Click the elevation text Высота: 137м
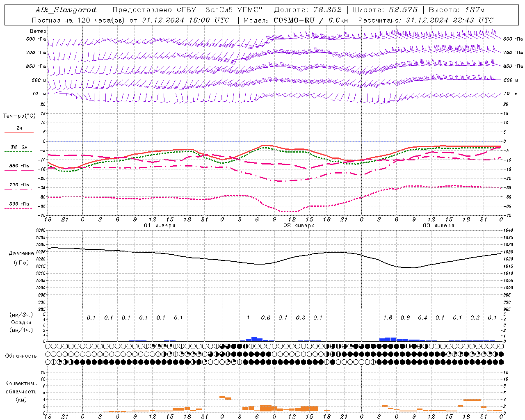Image resolution: width=525 pixels, height=420 pixels. click(457, 10)
